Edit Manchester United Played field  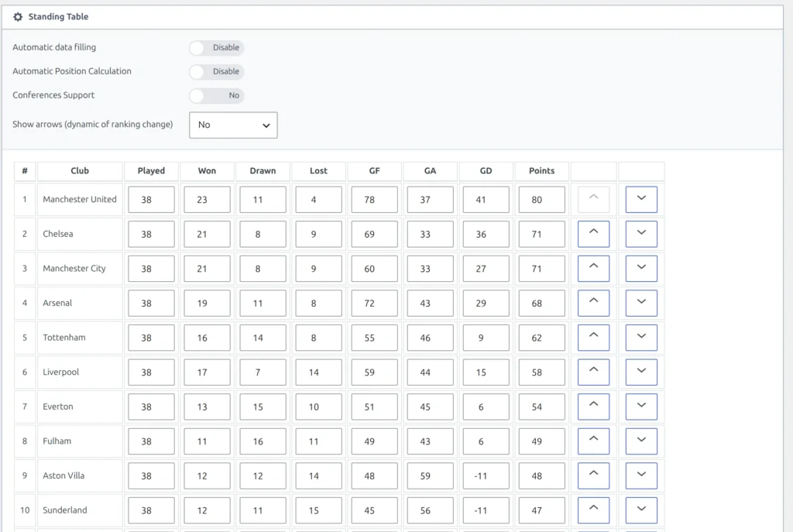tap(151, 199)
